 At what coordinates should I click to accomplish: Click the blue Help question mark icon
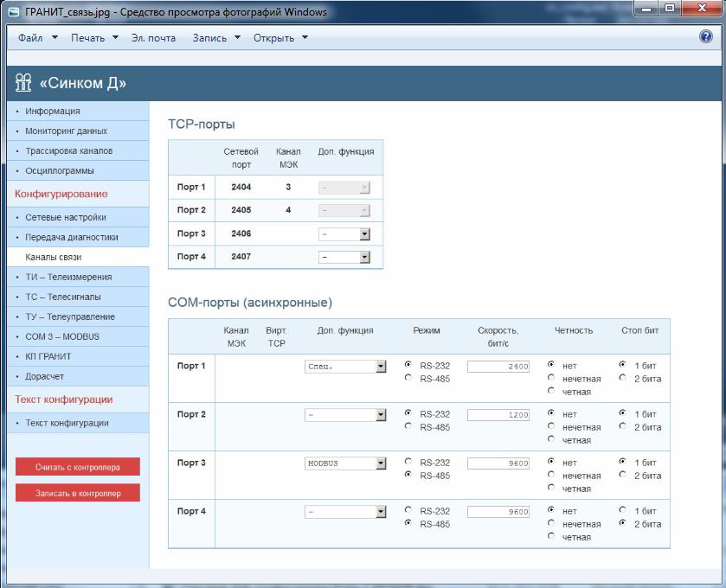(x=705, y=37)
